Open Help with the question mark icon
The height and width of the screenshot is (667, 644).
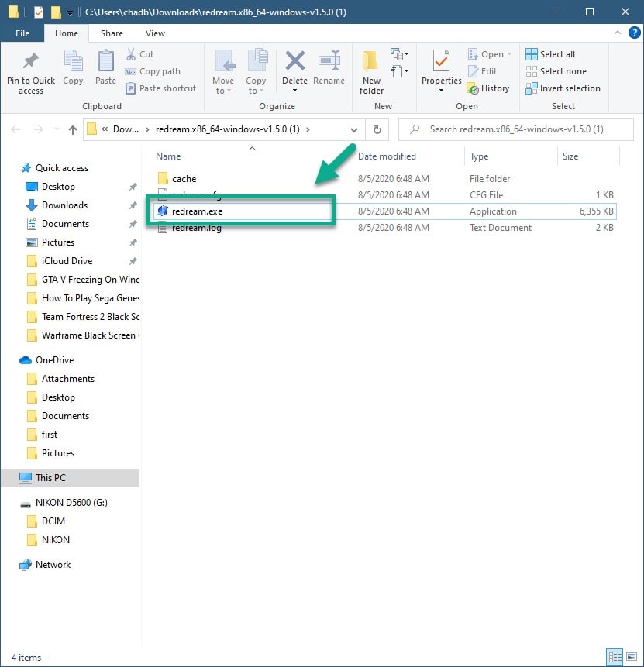pos(634,33)
